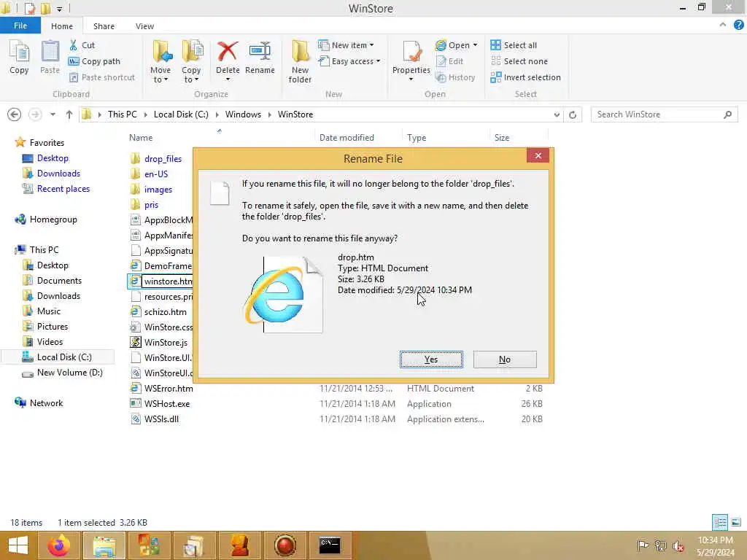This screenshot has height=560, width=747.
Task: Open the New item dropdown
Action: (347, 44)
